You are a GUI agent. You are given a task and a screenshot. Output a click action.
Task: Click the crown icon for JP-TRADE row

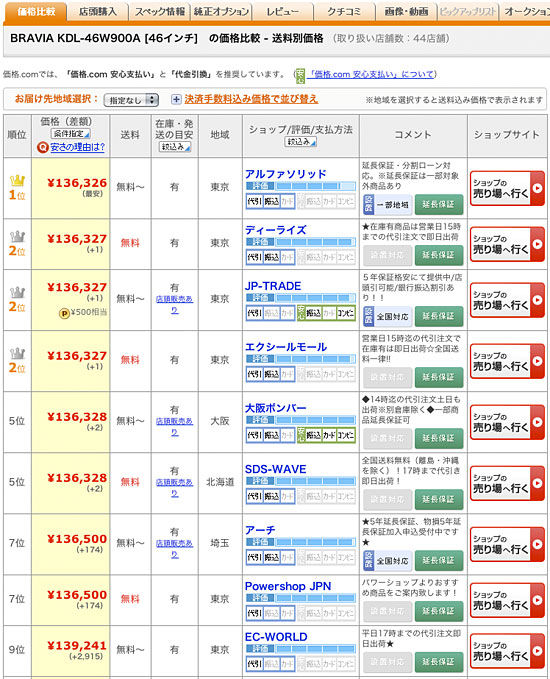[17, 292]
